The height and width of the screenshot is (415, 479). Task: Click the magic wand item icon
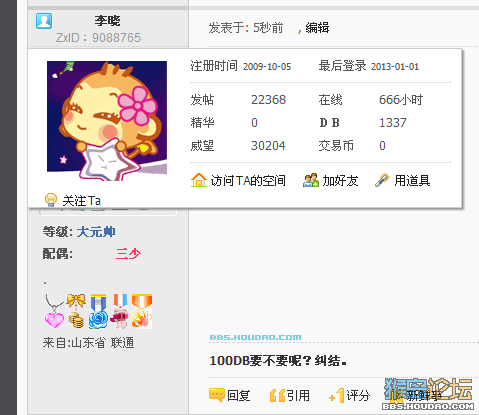pyautogui.click(x=382, y=180)
